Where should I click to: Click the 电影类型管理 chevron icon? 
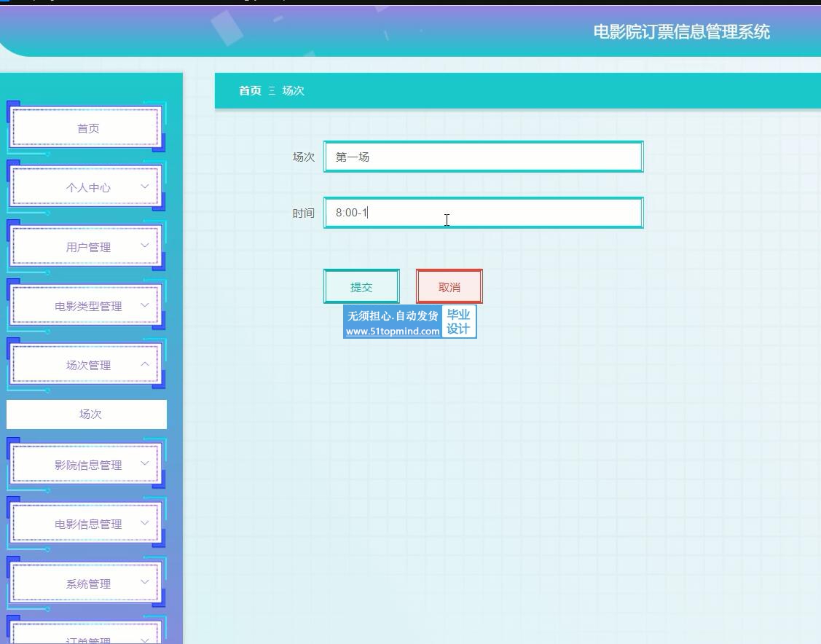pos(144,305)
